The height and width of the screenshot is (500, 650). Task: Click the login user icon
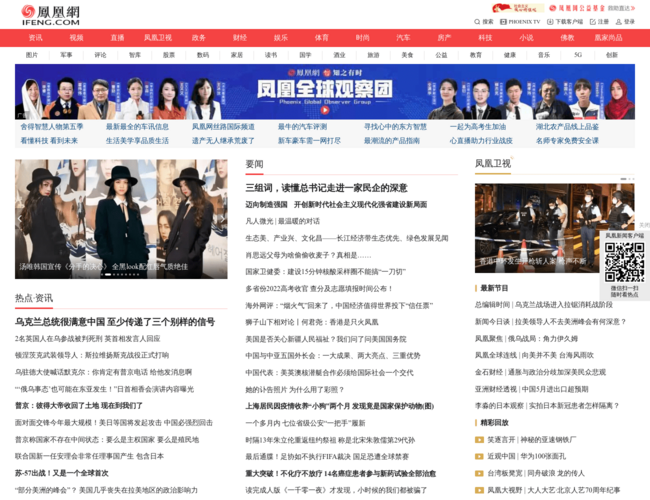pos(619,21)
